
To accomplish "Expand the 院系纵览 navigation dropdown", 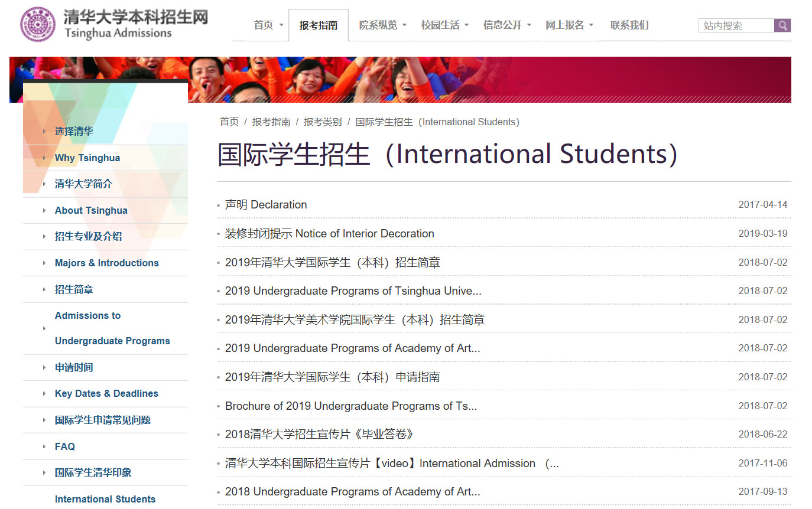I will 383,25.
